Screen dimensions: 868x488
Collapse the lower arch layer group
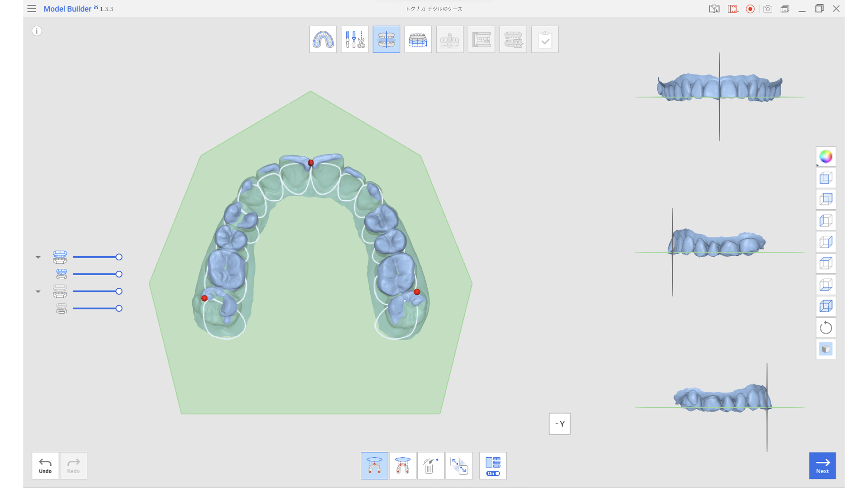pyautogui.click(x=38, y=291)
